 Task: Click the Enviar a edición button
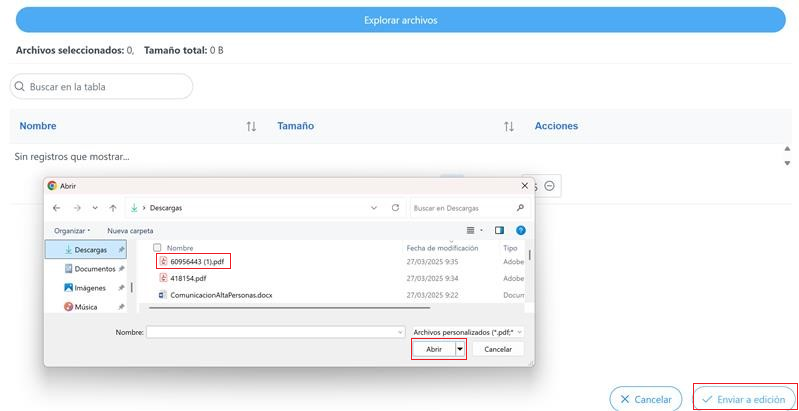[x=744, y=400]
